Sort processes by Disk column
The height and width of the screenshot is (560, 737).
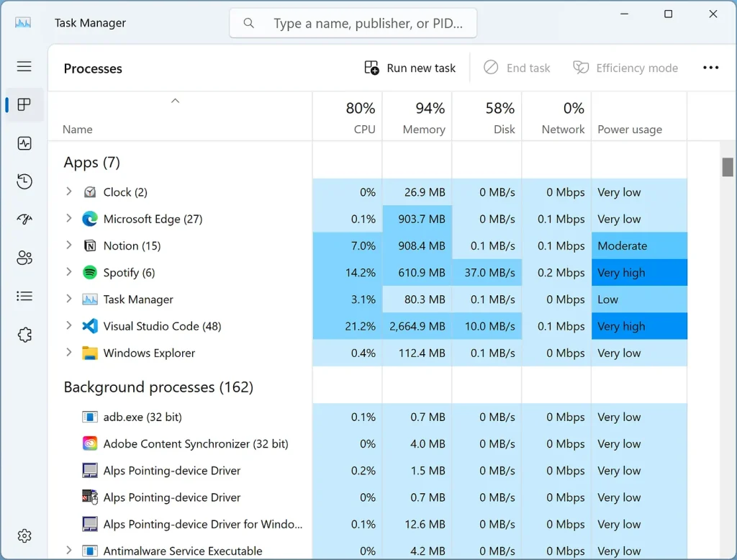pos(487,117)
